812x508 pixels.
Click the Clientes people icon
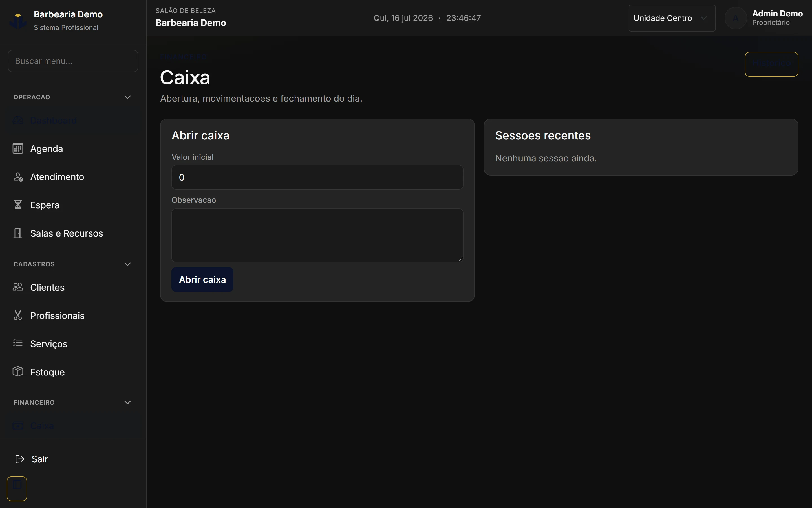click(18, 287)
